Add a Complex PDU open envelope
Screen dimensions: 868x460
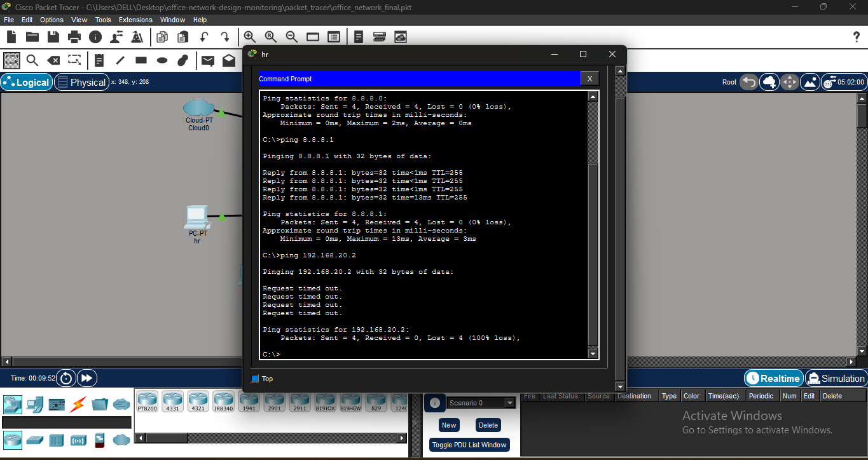[x=229, y=60]
